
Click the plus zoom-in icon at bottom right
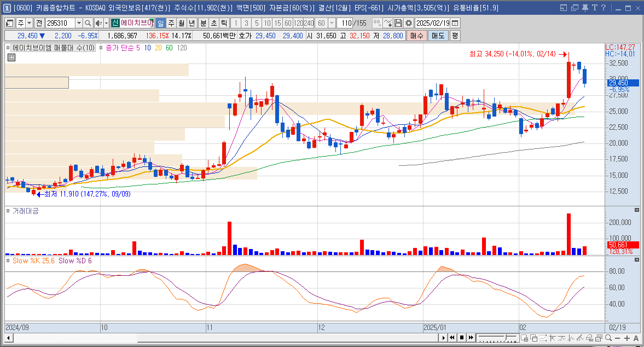pyautogui.click(x=626, y=338)
